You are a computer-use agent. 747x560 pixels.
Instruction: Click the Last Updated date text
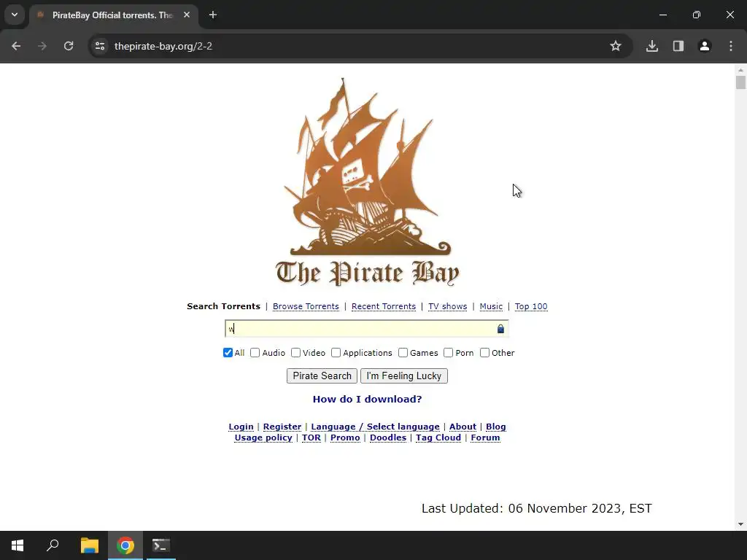(x=536, y=508)
